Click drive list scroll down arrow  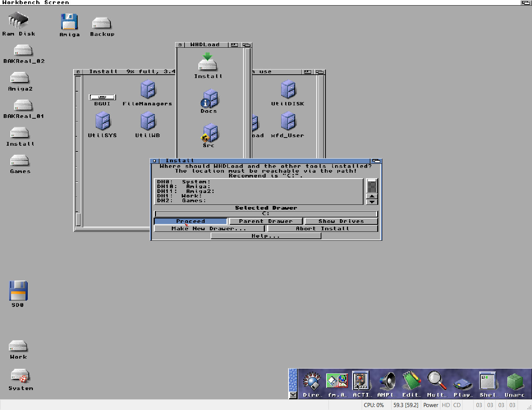click(372, 202)
